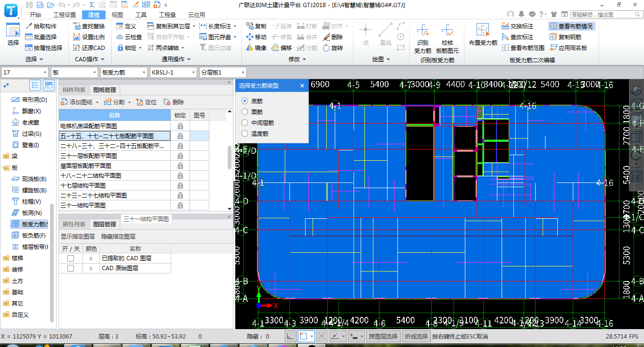The height and width of the screenshot is (347, 644).
Task: Select 现浇板(B) in the component tree
Action: tap(30, 179)
